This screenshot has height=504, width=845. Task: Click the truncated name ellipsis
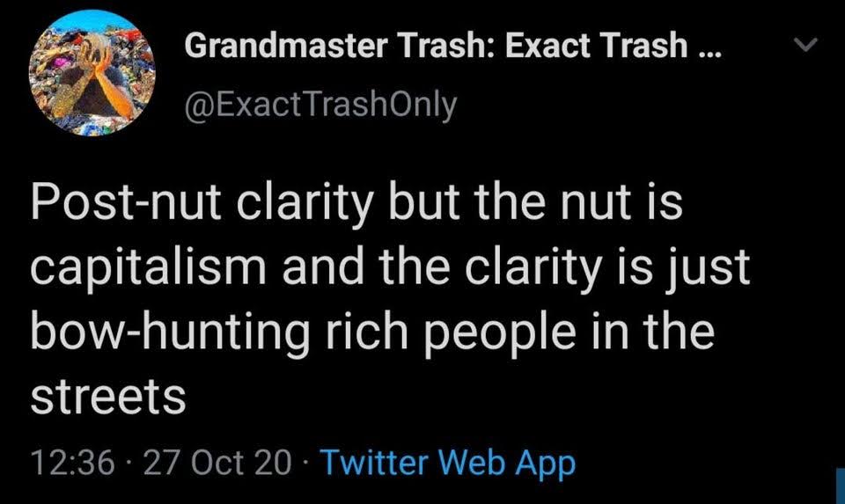706,47
